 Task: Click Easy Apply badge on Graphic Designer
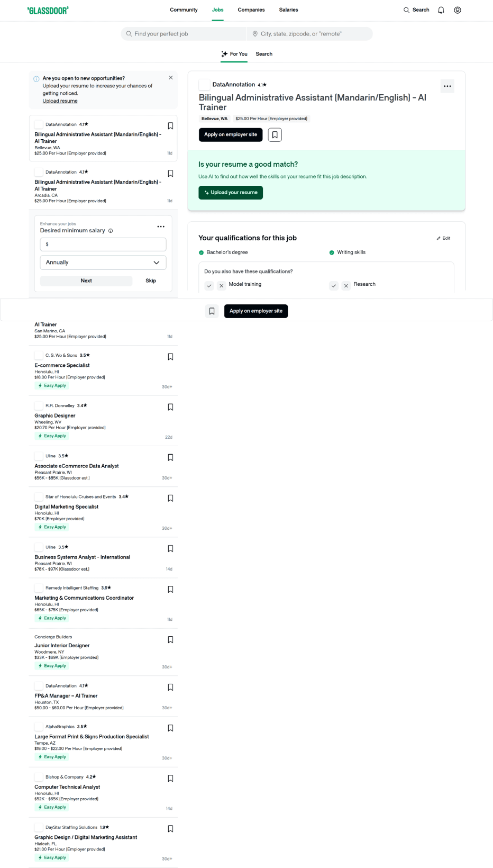coord(52,436)
